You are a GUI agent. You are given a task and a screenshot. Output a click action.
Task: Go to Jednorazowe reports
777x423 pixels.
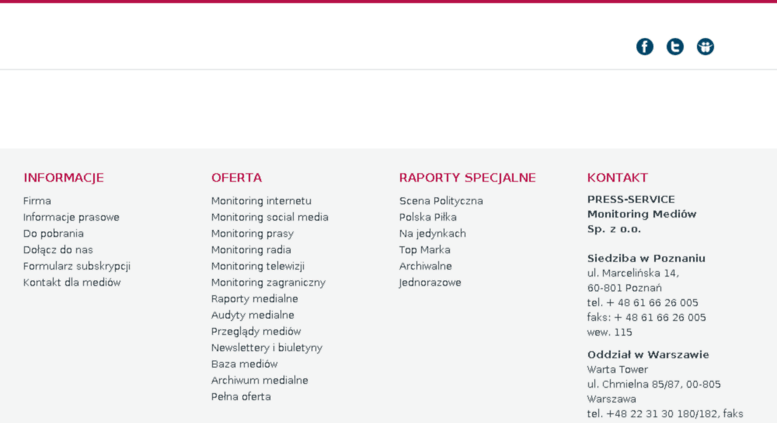point(430,282)
